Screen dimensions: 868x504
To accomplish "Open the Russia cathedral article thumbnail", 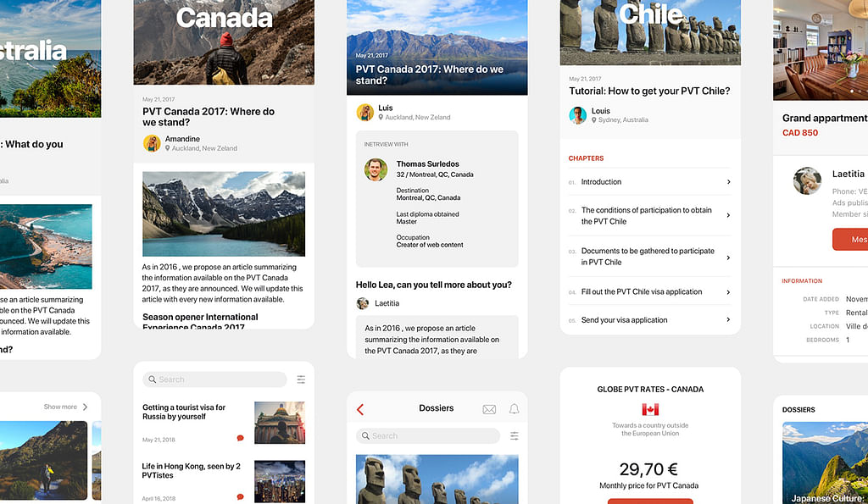I will [x=279, y=423].
